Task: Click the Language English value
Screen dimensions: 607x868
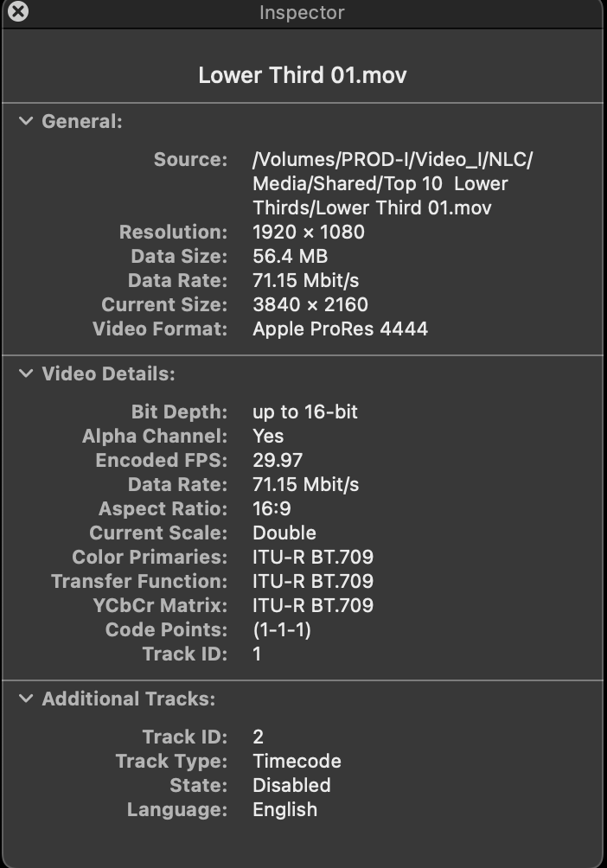Action: 284,809
